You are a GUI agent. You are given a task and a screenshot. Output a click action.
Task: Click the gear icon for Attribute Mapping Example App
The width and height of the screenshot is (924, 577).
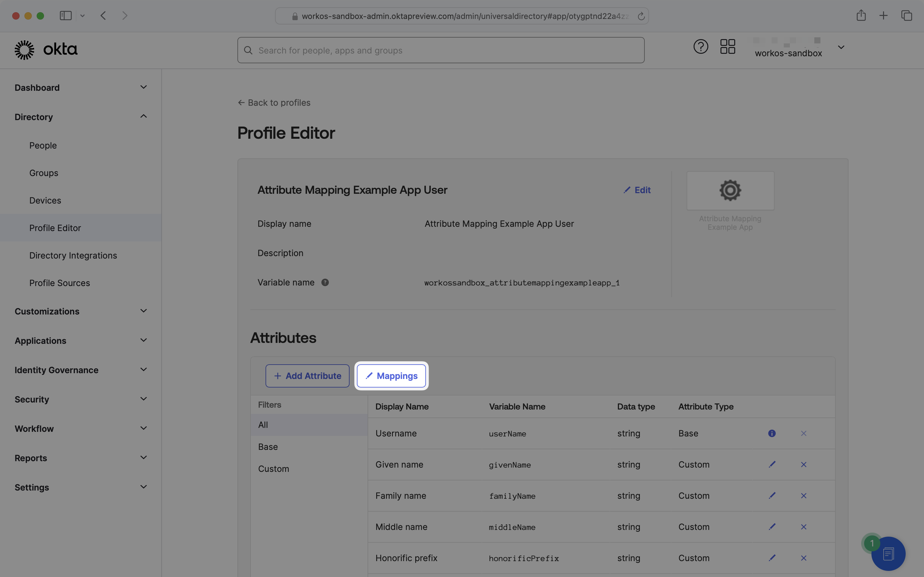(730, 191)
